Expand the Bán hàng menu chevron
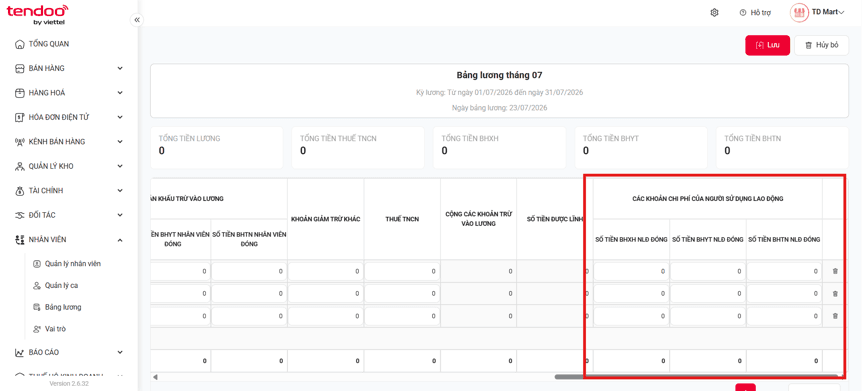This screenshot has height=391, width=862. 120,68
